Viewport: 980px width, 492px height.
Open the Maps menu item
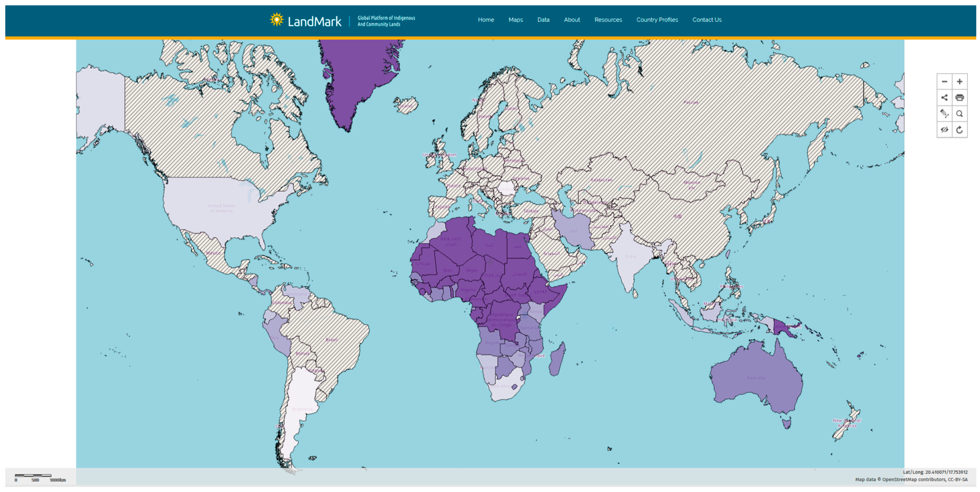point(515,20)
